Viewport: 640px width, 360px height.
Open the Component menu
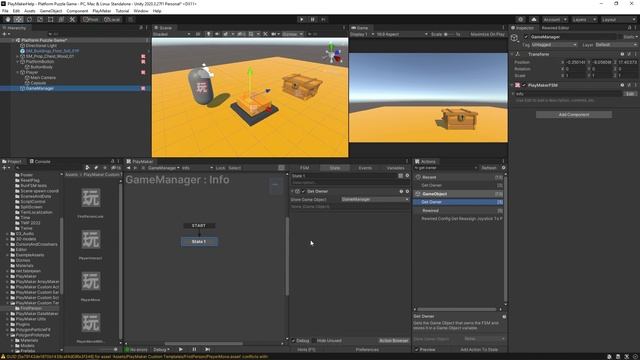pyautogui.click(x=77, y=11)
